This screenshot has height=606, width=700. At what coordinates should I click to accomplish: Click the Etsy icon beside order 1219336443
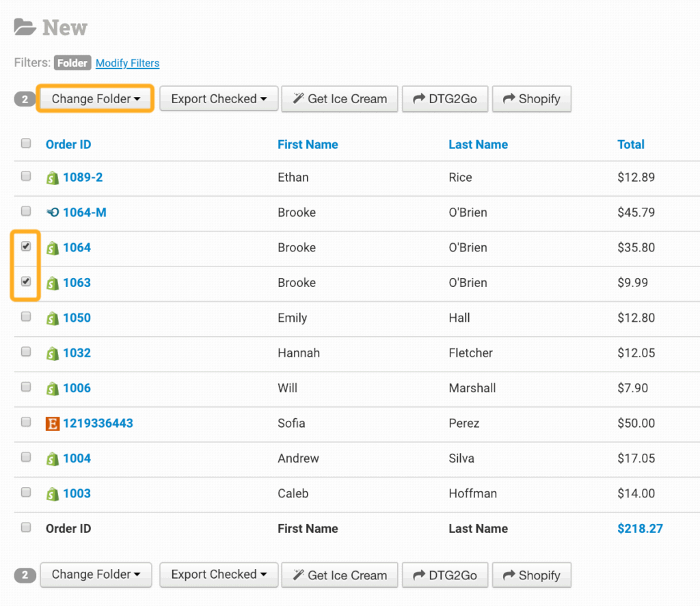[x=53, y=424]
